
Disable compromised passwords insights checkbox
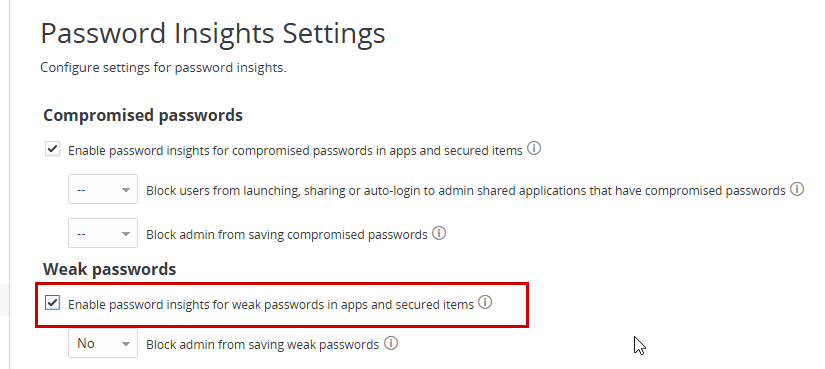53,149
